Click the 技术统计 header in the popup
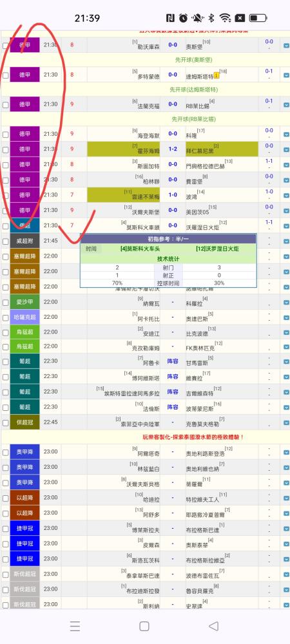This screenshot has width=290, height=644. point(168,259)
